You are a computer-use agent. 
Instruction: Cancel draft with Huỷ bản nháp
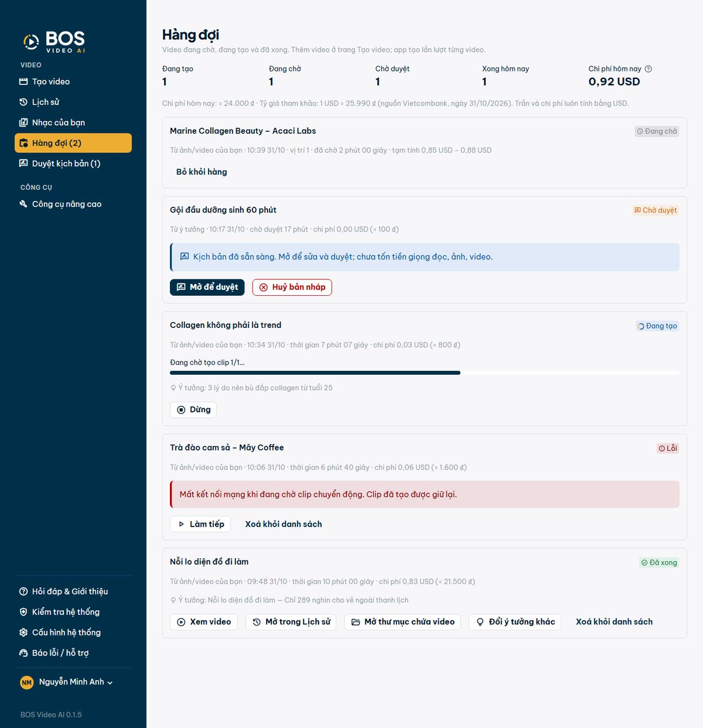[x=292, y=287]
